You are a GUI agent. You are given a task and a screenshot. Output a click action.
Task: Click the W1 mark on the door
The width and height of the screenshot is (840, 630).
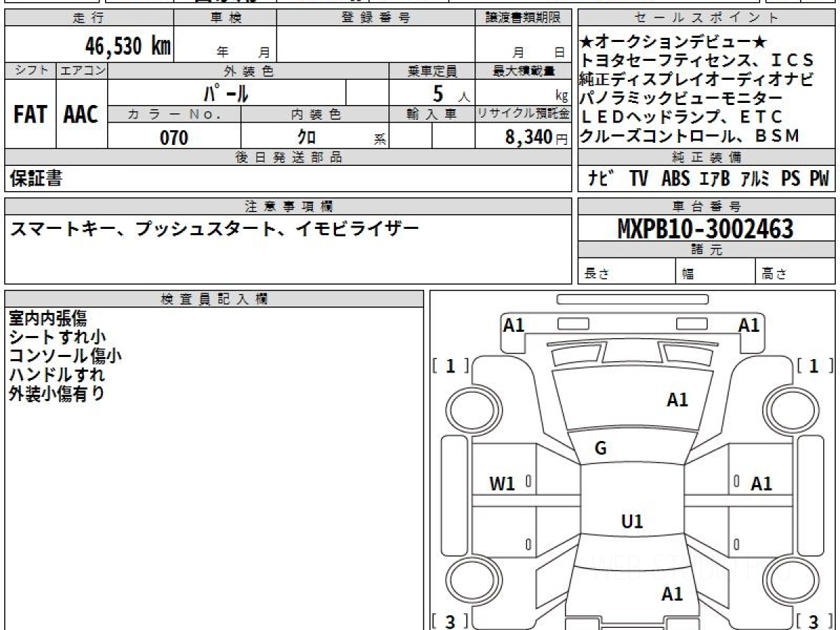pyautogui.click(x=502, y=483)
